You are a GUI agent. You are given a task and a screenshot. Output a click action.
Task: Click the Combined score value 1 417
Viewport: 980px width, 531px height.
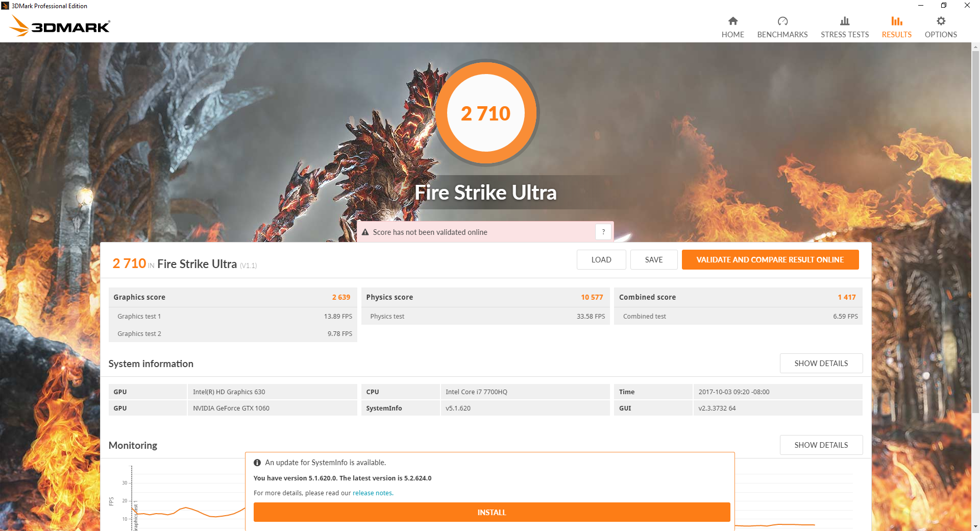tap(846, 297)
